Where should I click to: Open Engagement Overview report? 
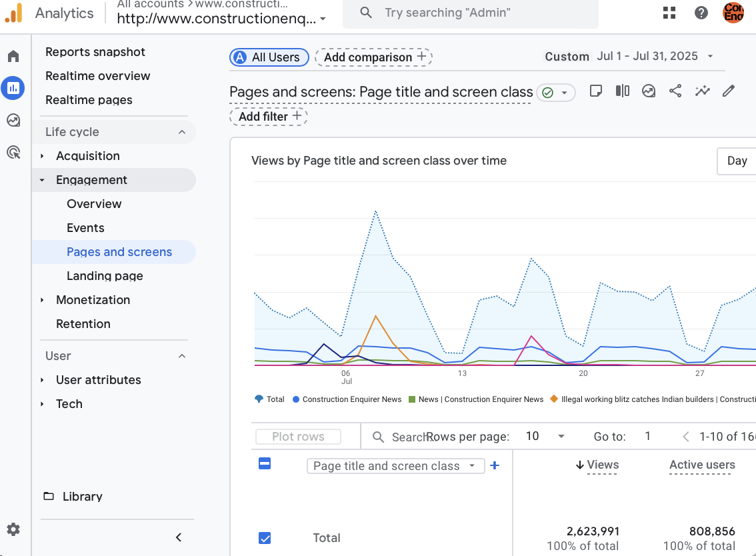[94, 204]
